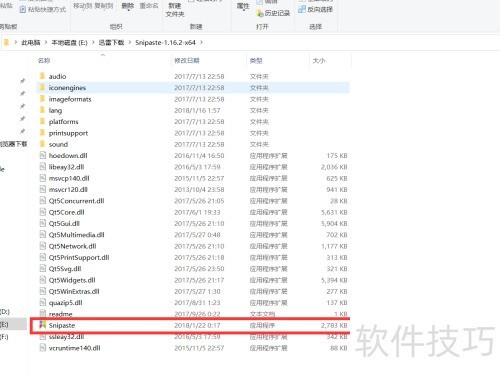Image resolution: width=500 pixels, height=378 pixels.
Task: Select drive (F:) in the navigation pane
Action: tap(4, 337)
